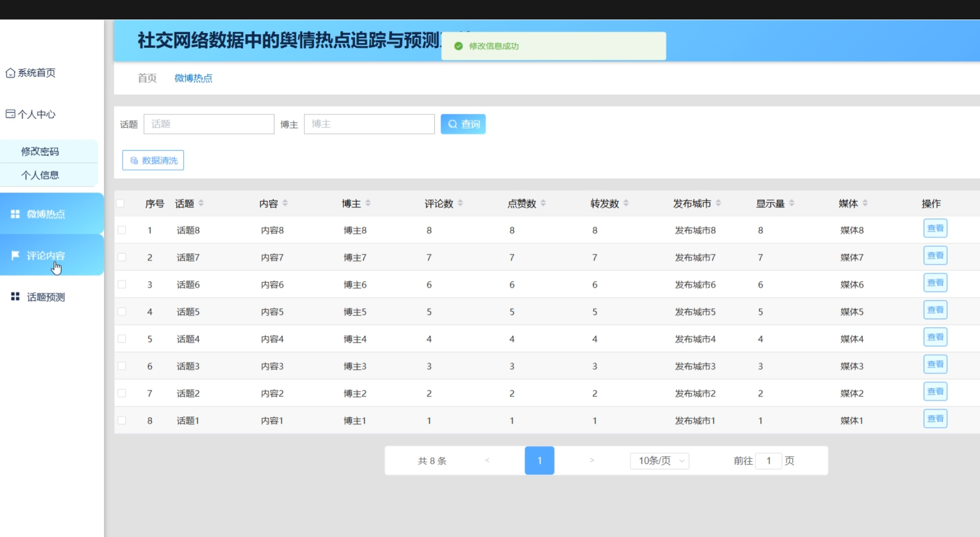980x537 pixels.
Task: Focus the 博主 search input field
Action: point(369,124)
